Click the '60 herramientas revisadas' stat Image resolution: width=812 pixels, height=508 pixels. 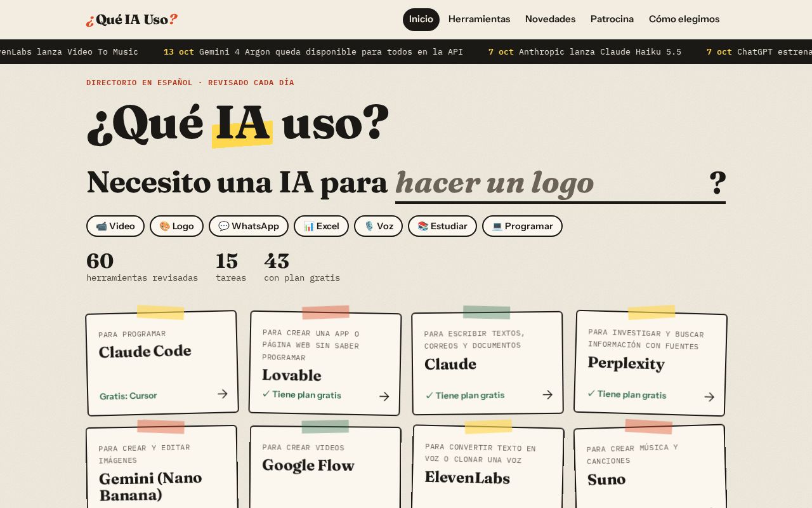coord(142,267)
